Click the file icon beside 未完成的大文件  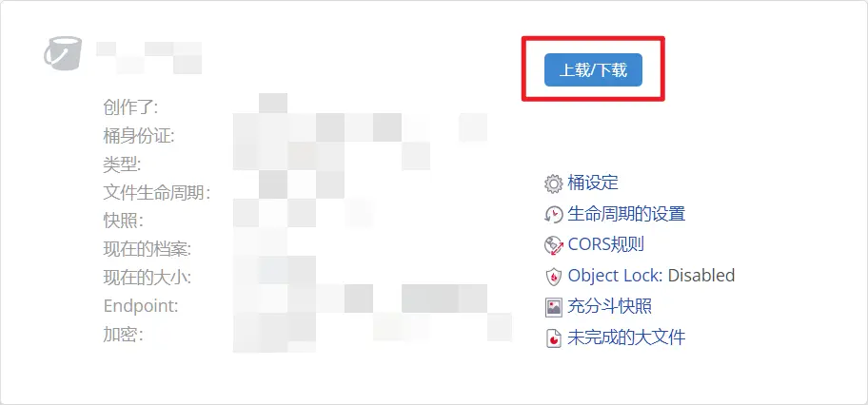(554, 338)
